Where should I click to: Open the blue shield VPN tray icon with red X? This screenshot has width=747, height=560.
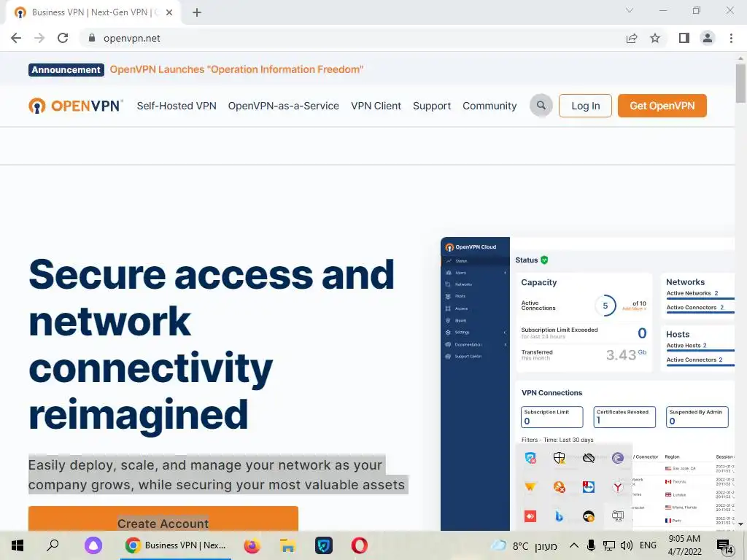click(530, 458)
